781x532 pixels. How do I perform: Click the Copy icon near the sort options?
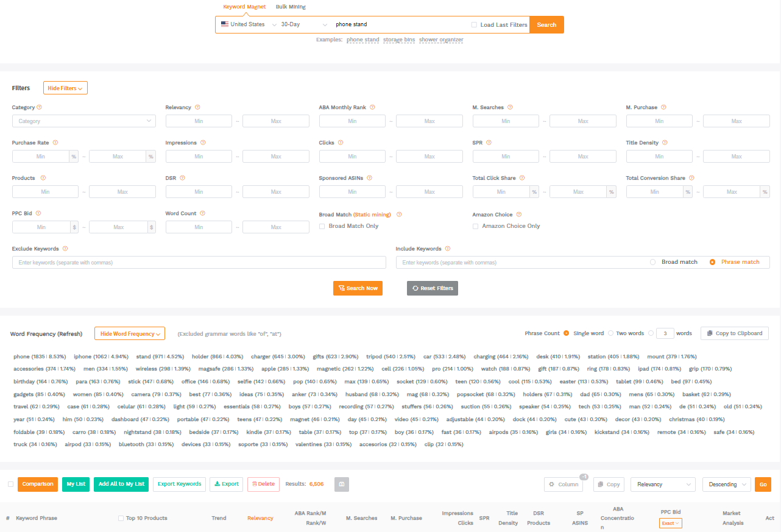601,484
